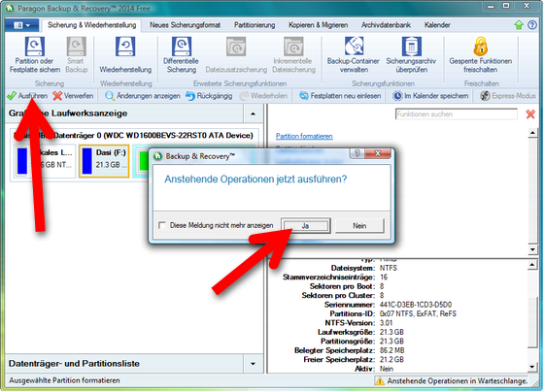Image resolution: width=544 pixels, height=392 pixels.
Task: Click Gesperrte Funktionen freischalten lock icon
Action: [x=481, y=47]
